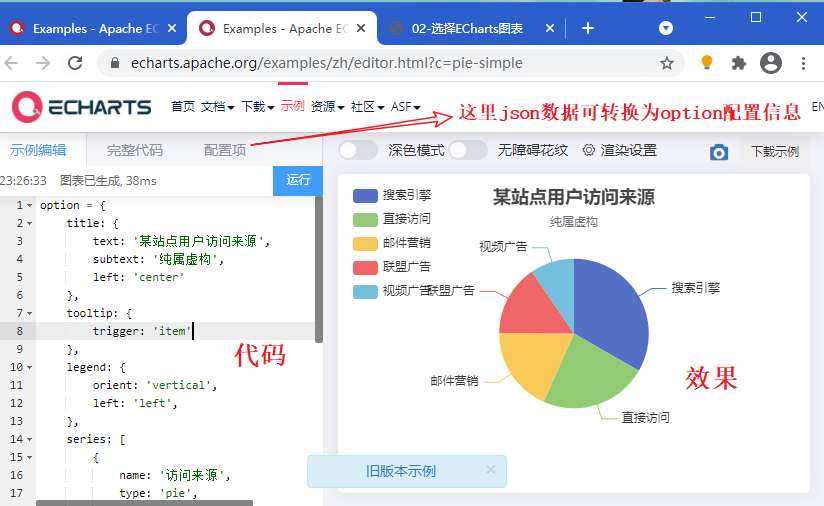Switch to 示例编辑 tab
Image resolution: width=824 pixels, height=506 pixels.
point(38,150)
